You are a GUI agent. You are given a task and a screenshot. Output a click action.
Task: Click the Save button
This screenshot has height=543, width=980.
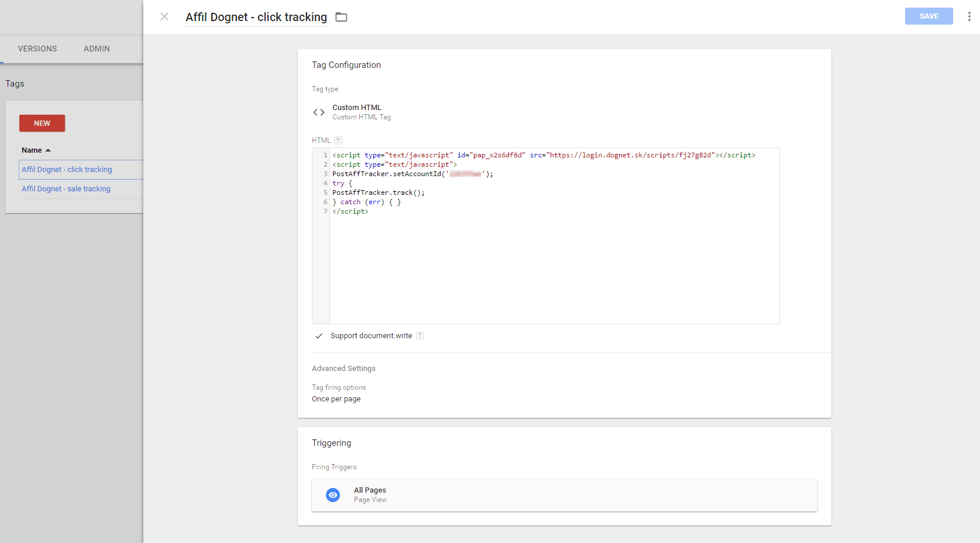pyautogui.click(x=929, y=16)
